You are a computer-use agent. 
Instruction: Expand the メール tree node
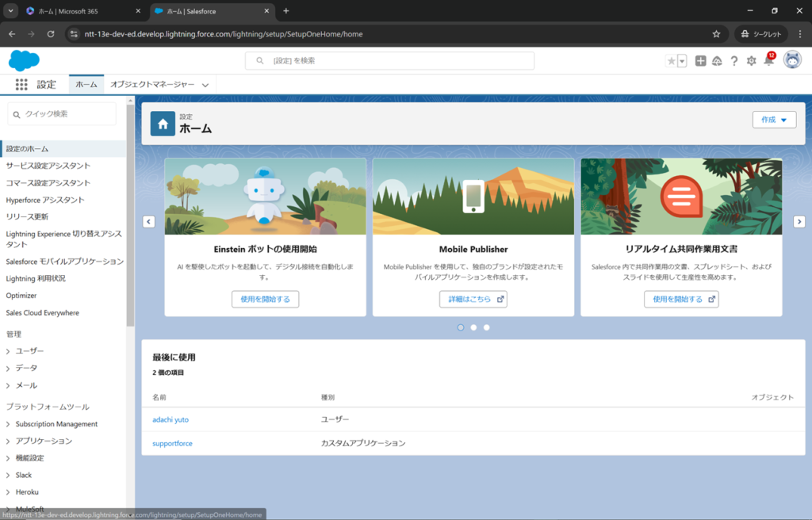point(8,385)
